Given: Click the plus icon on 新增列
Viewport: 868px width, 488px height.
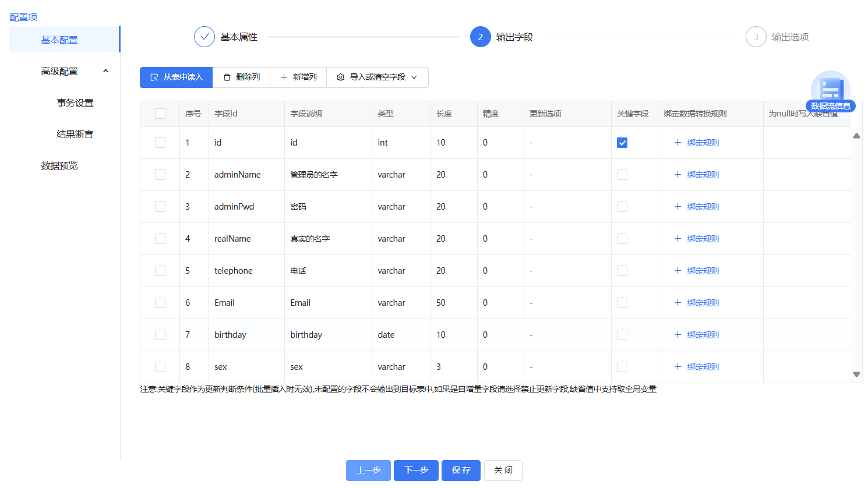Looking at the screenshot, I should [284, 77].
